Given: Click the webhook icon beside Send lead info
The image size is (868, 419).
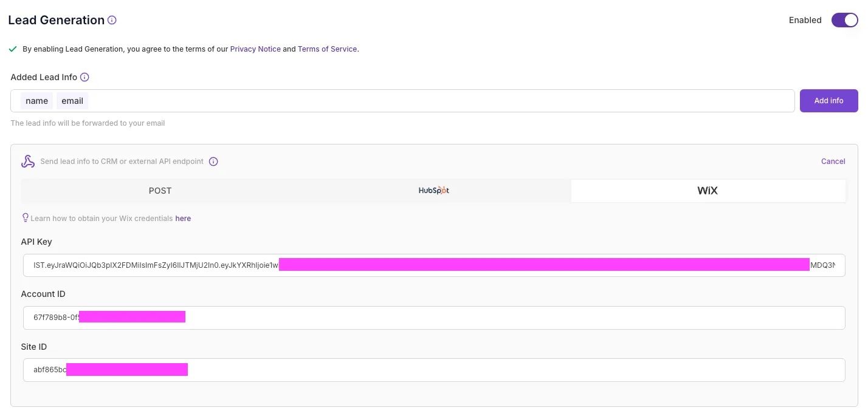Looking at the screenshot, I should [28, 162].
